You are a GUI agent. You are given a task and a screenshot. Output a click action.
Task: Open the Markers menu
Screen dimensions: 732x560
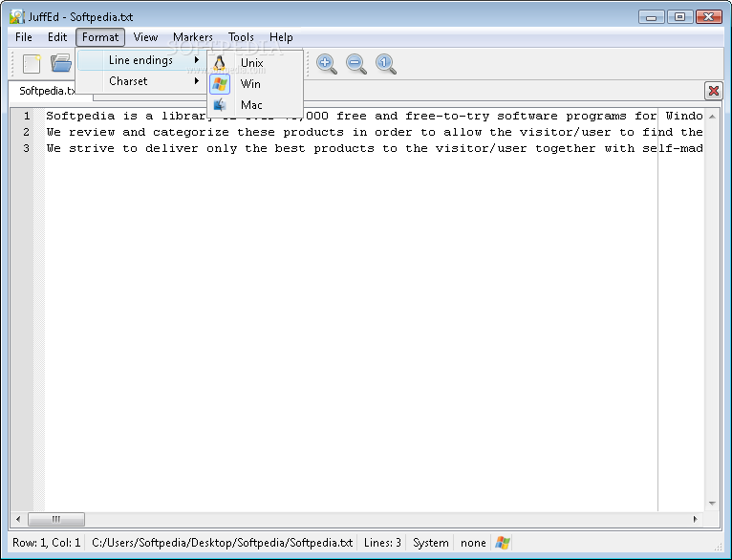click(x=193, y=37)
